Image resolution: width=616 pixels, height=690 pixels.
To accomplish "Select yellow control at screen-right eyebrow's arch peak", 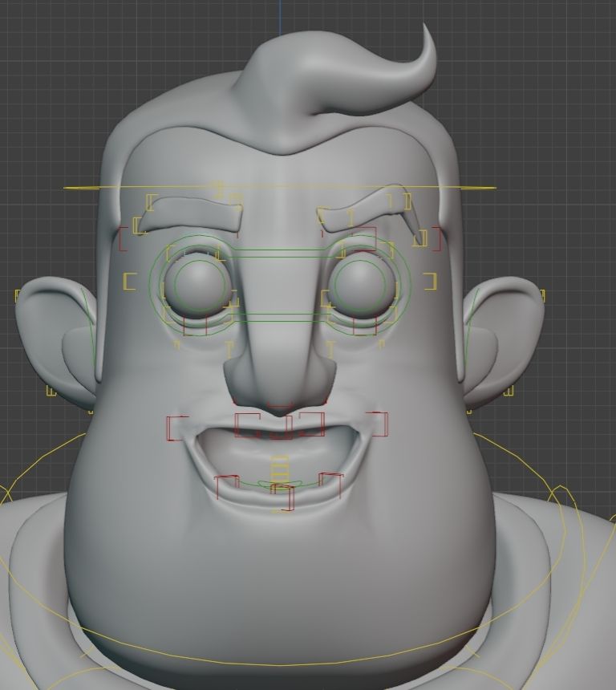I will point(407,201).
